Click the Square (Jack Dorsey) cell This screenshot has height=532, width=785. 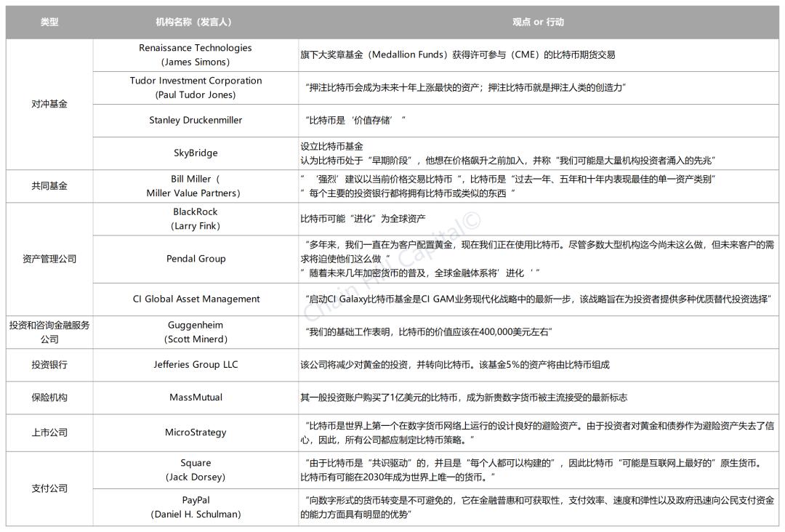195,469
